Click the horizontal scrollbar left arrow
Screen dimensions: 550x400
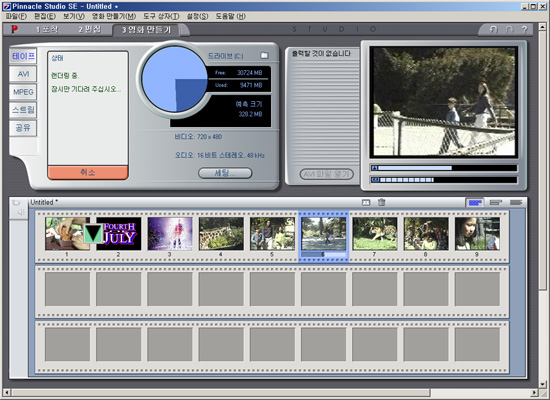click(6, 393)
